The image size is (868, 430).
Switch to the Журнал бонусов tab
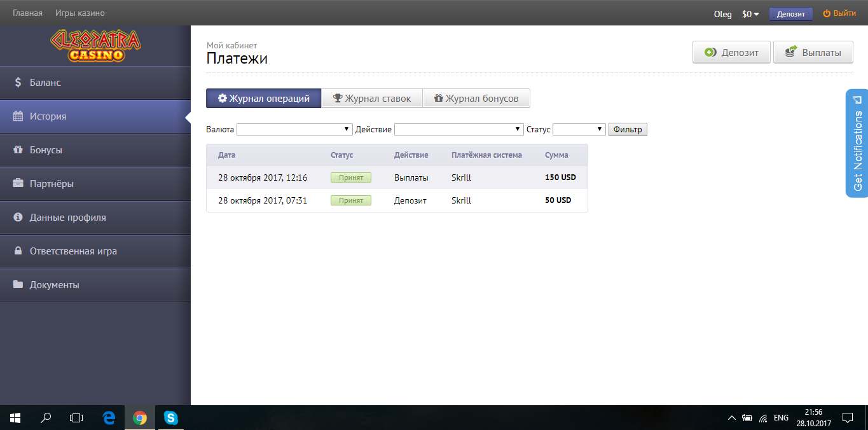pos(476,99)
